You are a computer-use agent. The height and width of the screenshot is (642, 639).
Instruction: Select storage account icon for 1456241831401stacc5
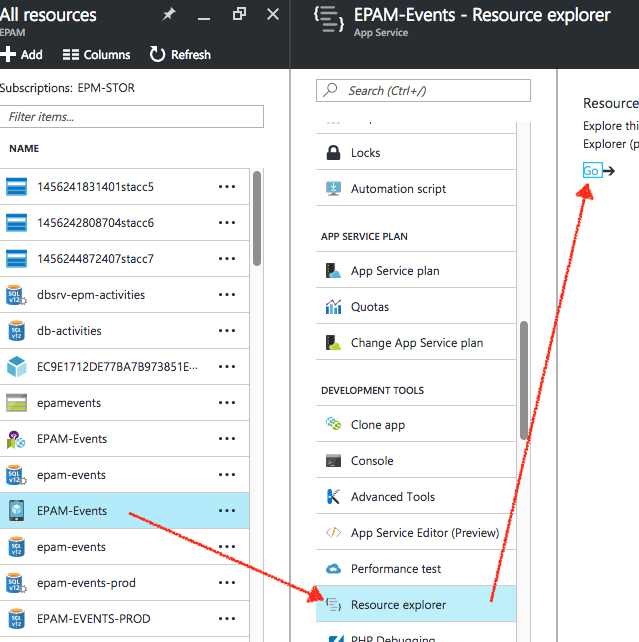tap(16, 187)
